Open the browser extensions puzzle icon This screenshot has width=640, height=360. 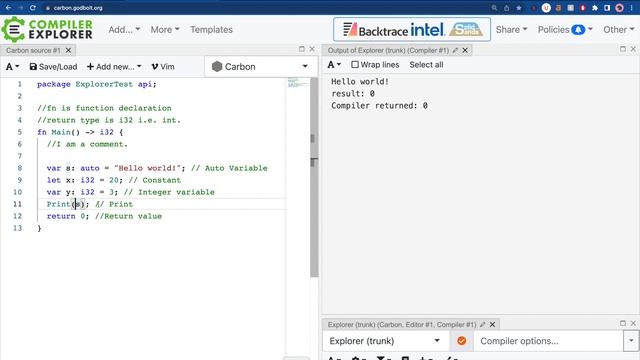click(595, 8)
